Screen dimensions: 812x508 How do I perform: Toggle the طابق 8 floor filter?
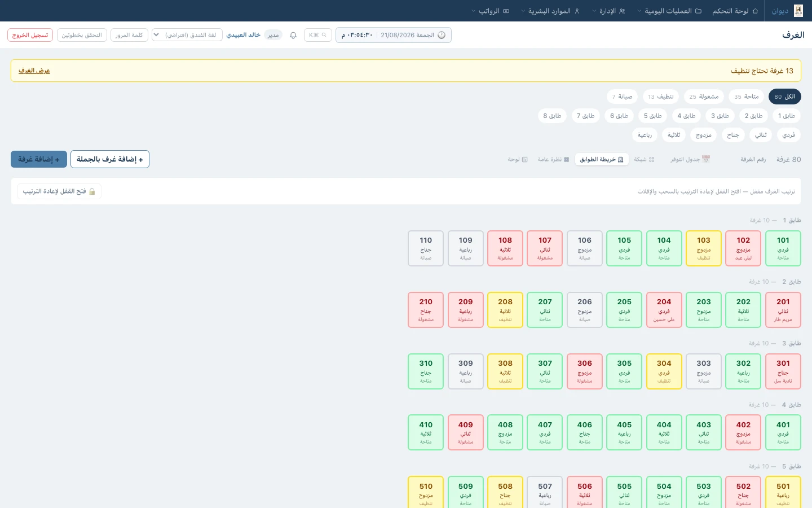[552, 116]
